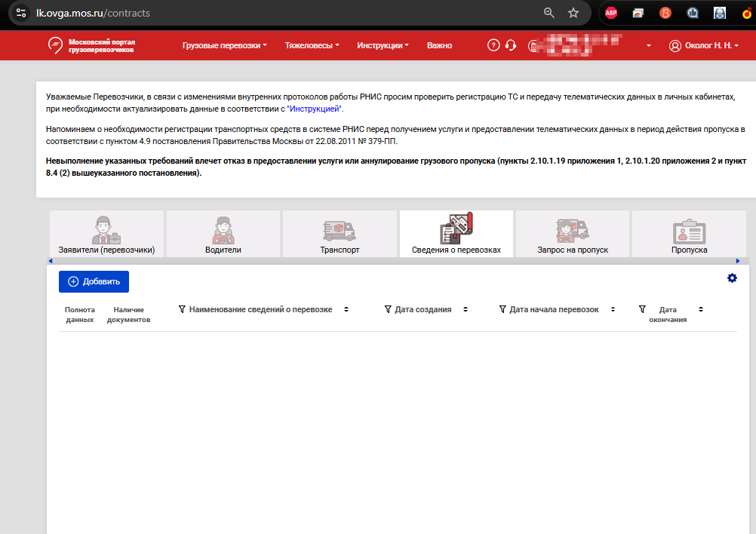Screen dimensions: 756x534
Task: Click the Moscow cargo portal logo
Action: (x=91, y=45)
